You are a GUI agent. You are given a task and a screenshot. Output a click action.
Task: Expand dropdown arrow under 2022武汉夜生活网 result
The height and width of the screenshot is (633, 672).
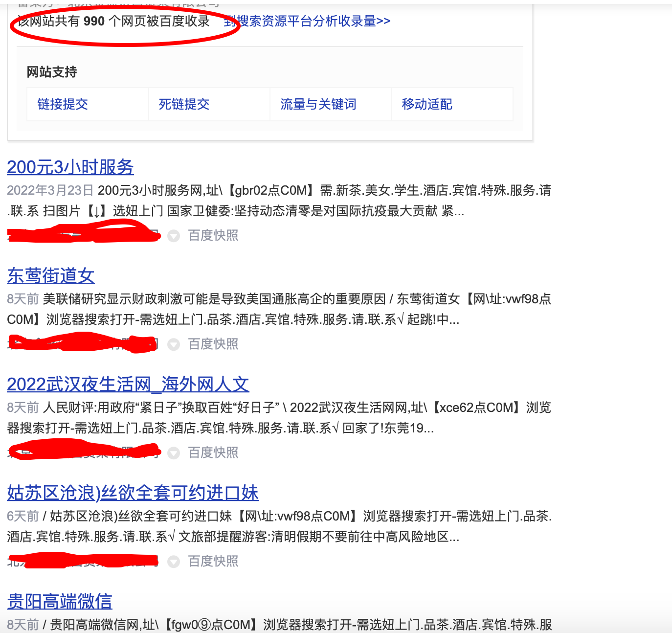174,453
